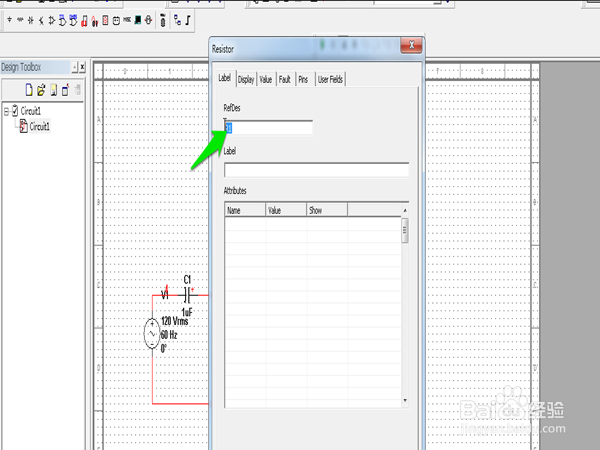600x450 pixels.
Task: Switch to the User Fields tab
Action: pyautogui.click(x=330, y=80)
